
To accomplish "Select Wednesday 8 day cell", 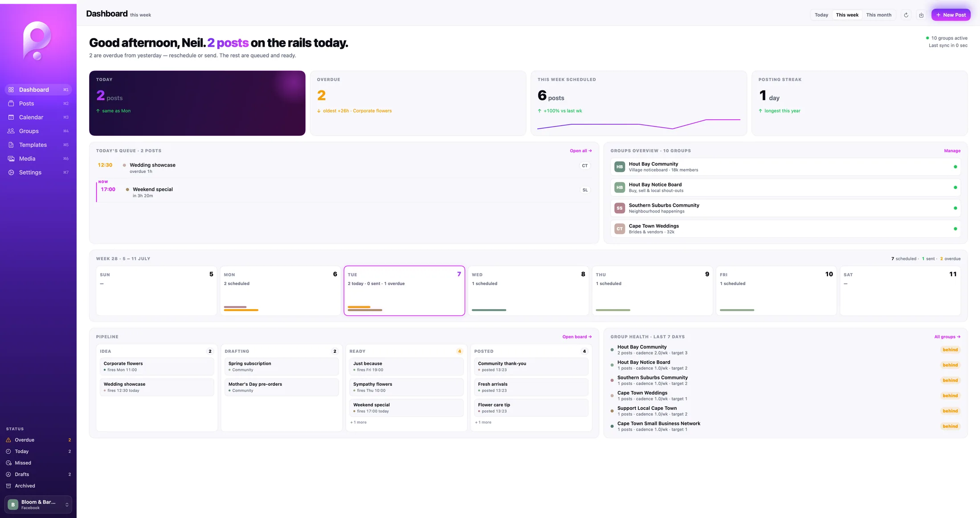I will [528, 291].
